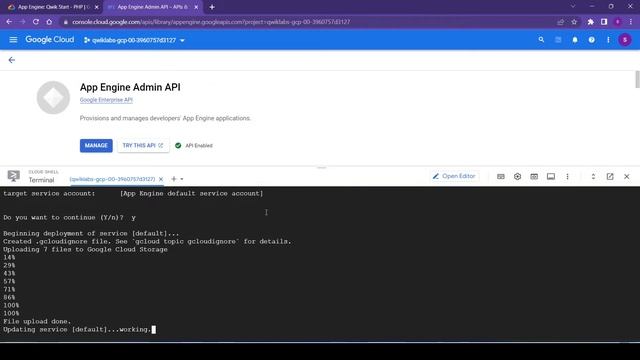Open Cloud Shell web preview
The width and height of the screenshot is (640, 360).
tap(534, 176)
